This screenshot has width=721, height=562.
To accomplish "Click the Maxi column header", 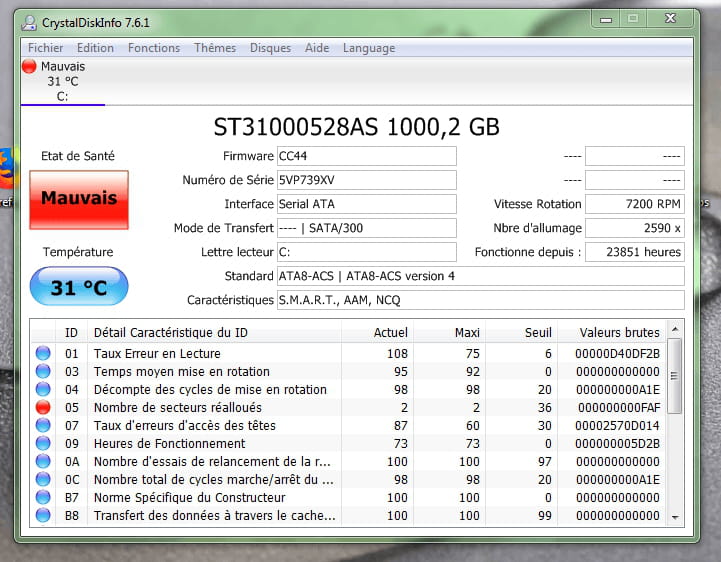I will 449,333.
